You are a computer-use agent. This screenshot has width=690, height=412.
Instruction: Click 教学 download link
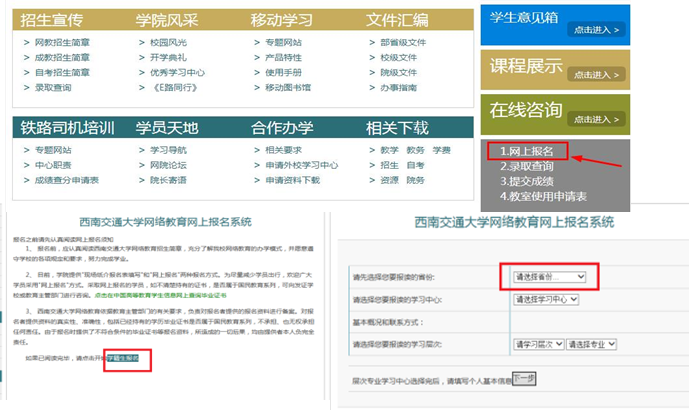pos(389,151)
